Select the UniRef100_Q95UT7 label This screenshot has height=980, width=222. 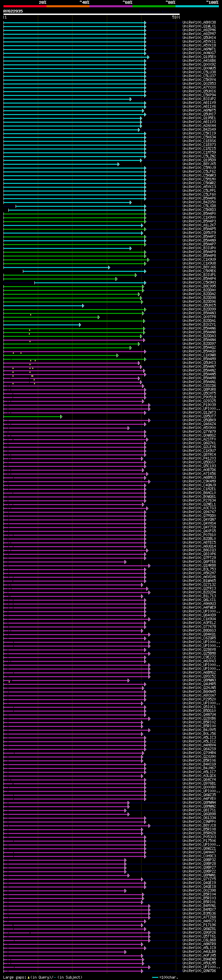point(199,416)
